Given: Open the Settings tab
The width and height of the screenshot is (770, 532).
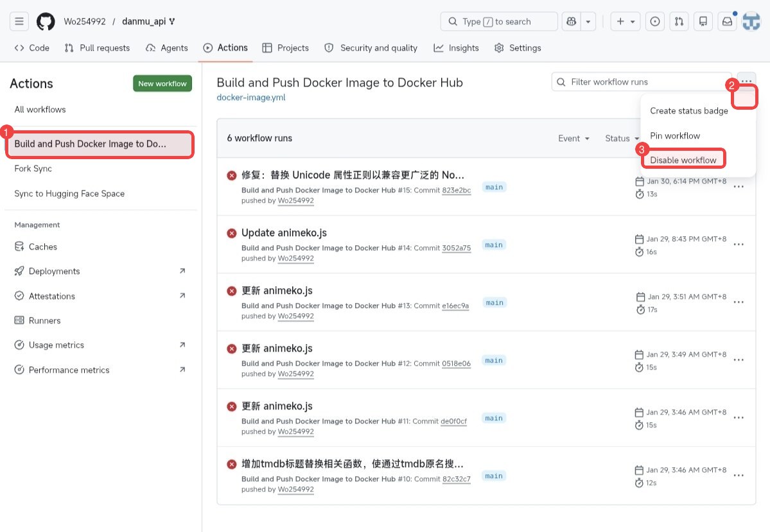Looking at the screenshot, I should point(518,47).
